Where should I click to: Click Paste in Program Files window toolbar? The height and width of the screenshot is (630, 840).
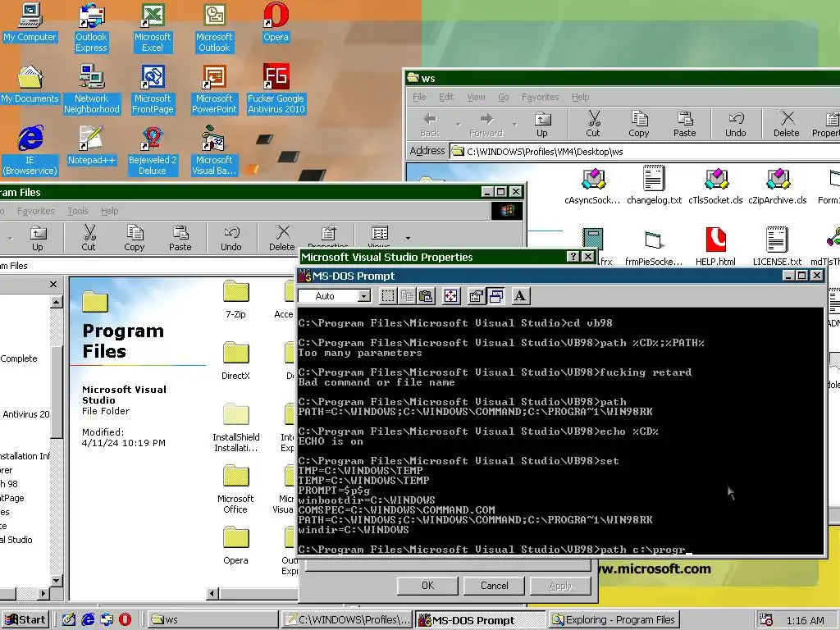[180, 238]
